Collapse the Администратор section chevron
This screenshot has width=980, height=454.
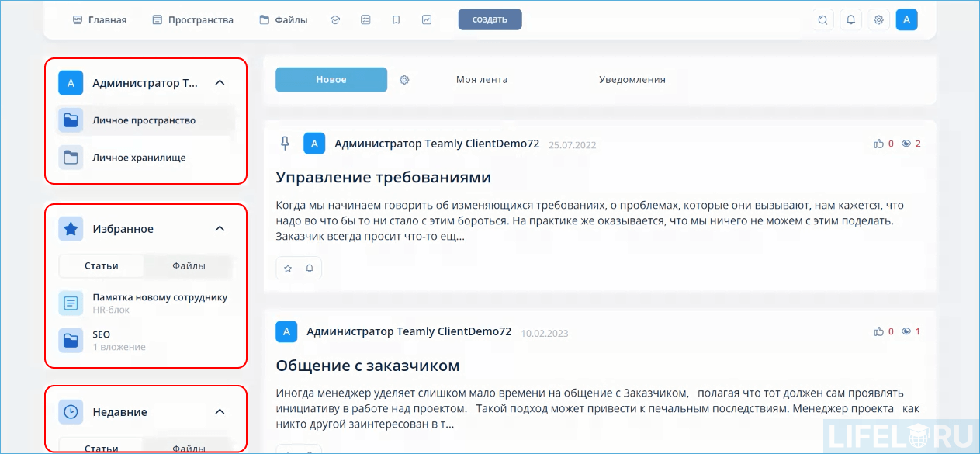pos(220,81)
